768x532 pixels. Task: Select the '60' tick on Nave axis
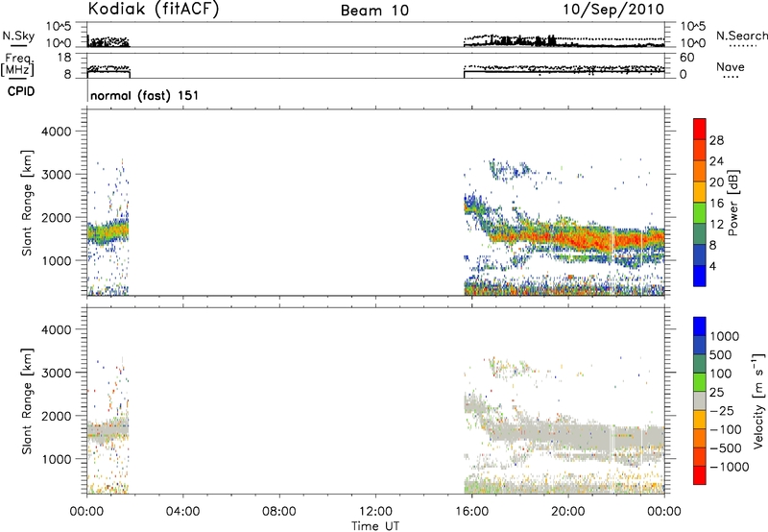point(686,58)
